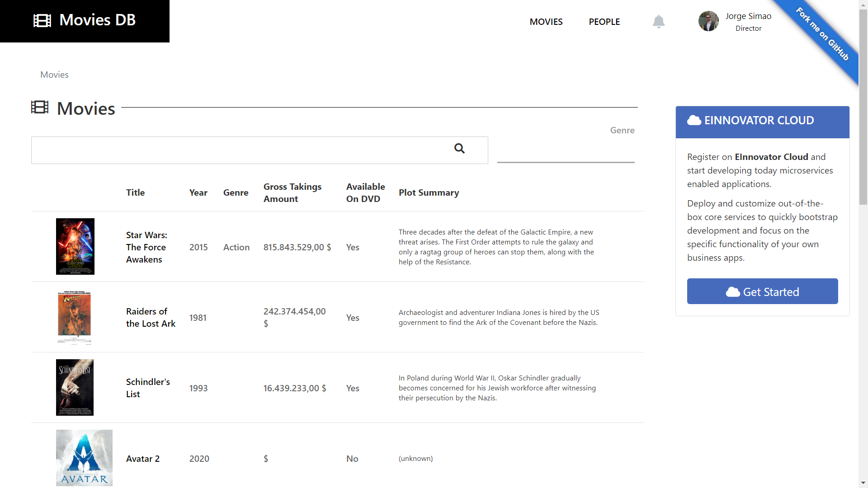Click the Oskar Schindler plot summary text
The height and width of the screenshot is (488, 868).
pos(497,388)
